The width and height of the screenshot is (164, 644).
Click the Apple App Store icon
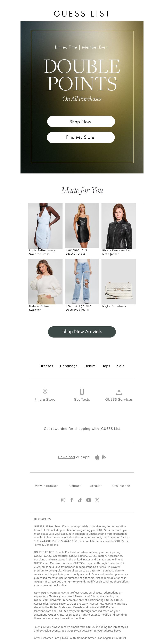tap(97, 457)
